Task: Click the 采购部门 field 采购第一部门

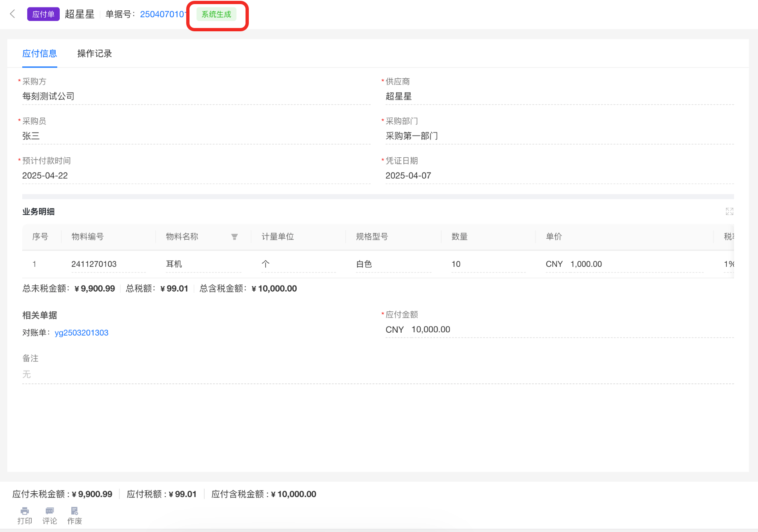Action: 559,136
